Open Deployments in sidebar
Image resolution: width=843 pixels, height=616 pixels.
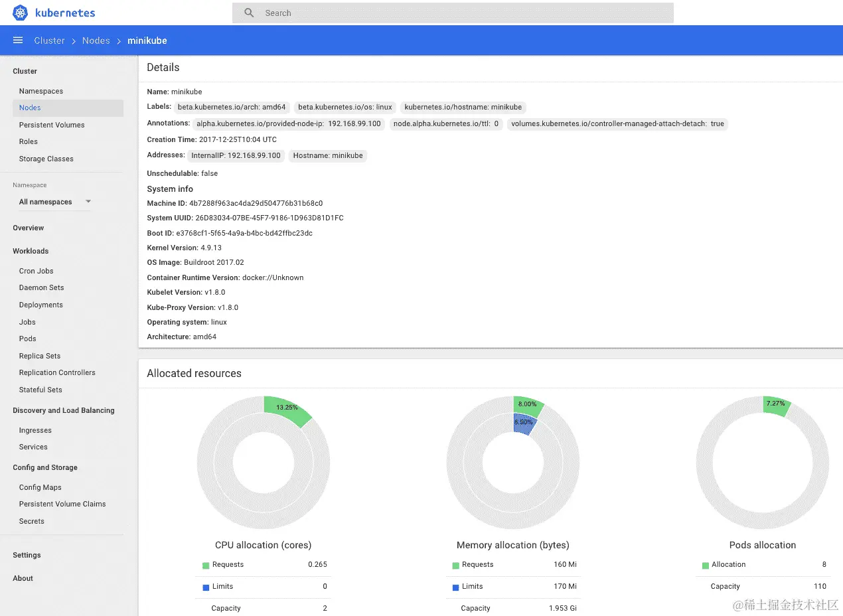[41, 305]
